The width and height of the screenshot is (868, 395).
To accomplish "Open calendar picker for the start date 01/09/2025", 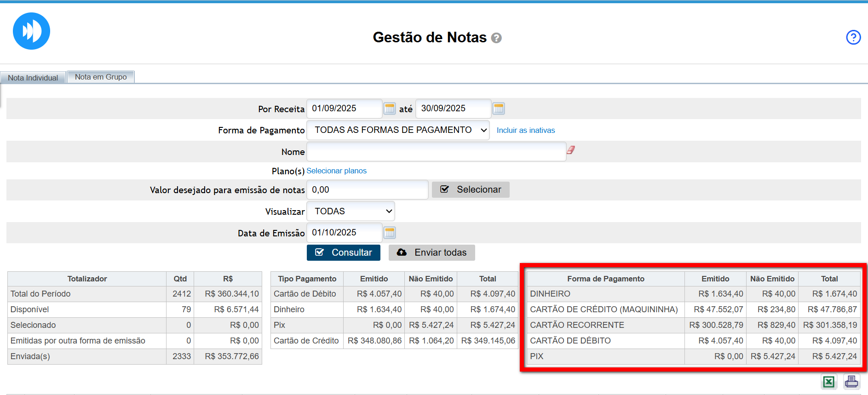I will [389, 109].
